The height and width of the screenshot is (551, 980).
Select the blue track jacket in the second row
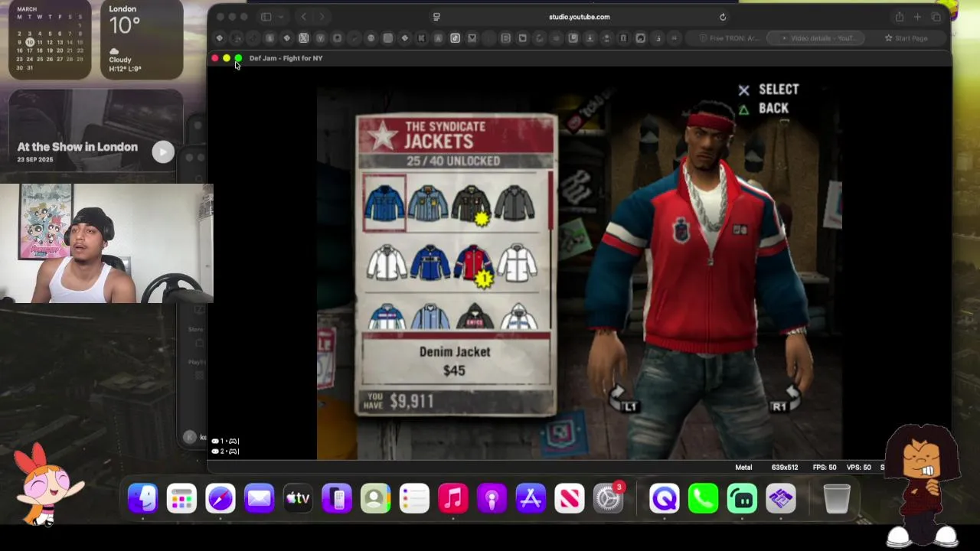pos(430,262)
